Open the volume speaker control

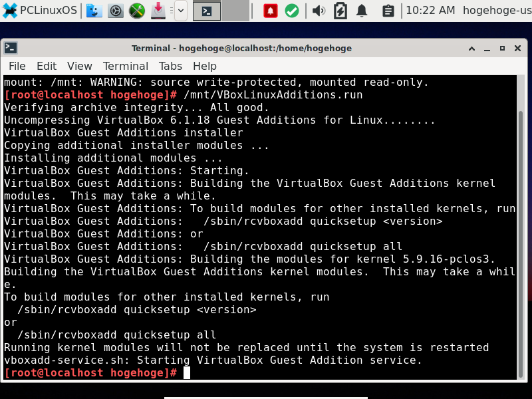pyautogui.click(x=319, y=11)
